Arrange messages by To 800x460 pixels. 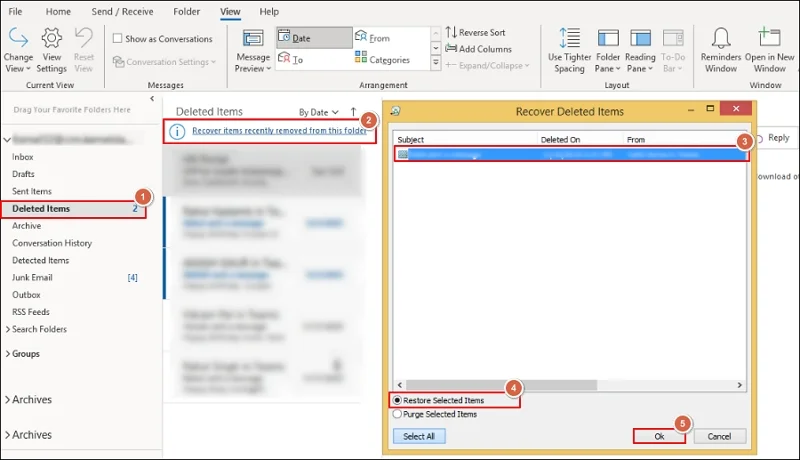click(x=290, y=59)
